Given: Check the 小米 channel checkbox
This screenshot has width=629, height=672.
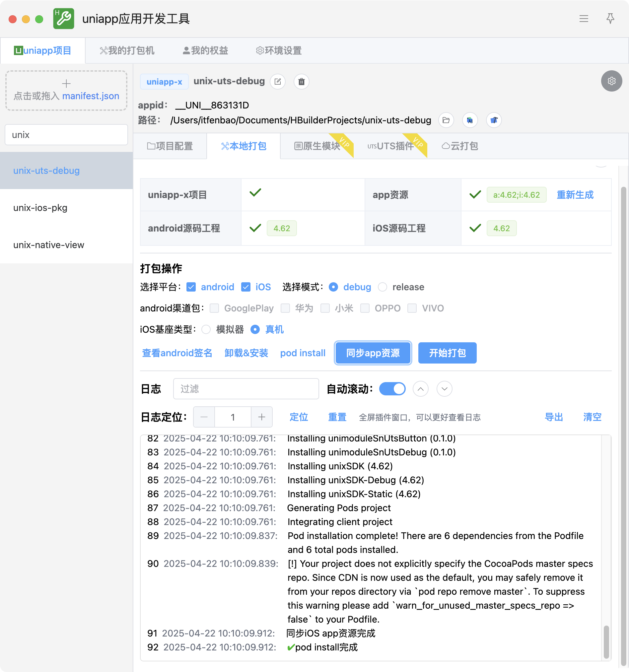Looking at the screenshot, I should point(325,308).
